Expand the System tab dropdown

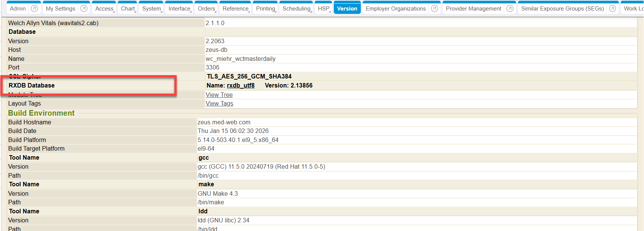[x=152, y=9]
